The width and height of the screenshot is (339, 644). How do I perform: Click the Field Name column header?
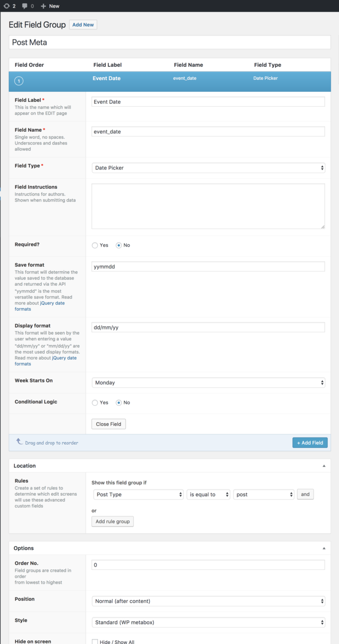click(x=188, y=65)
